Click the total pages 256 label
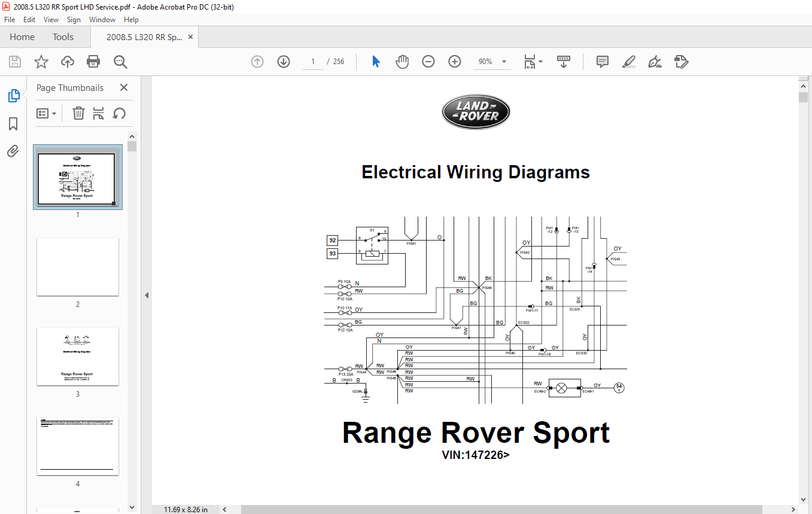Viewport: 812px width, 514px height. click(x=339, y=62)
